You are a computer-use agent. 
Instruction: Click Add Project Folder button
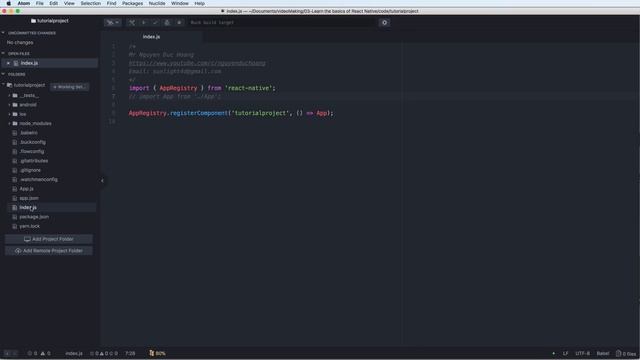coord(49,239)
